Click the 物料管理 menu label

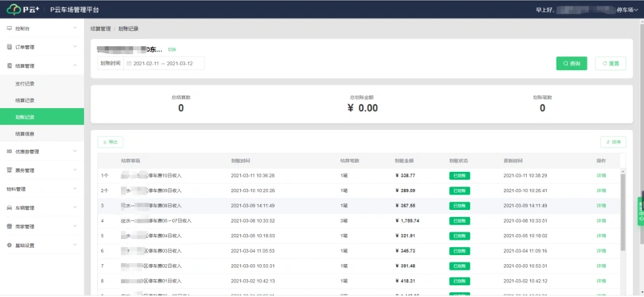coord(16,189)
